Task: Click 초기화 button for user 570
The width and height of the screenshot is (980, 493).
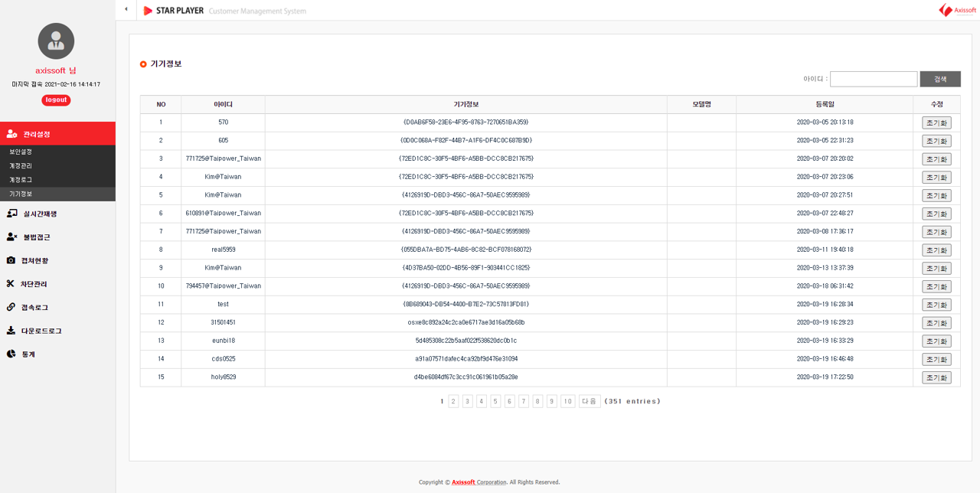Action: pyautogui.click(x=936, y=123)
